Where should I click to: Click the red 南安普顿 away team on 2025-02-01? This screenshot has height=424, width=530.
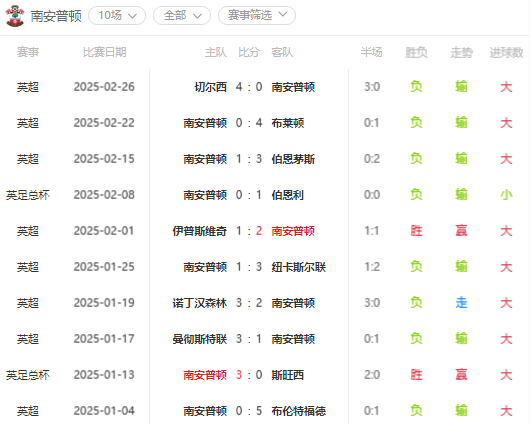tap(293, 231)
